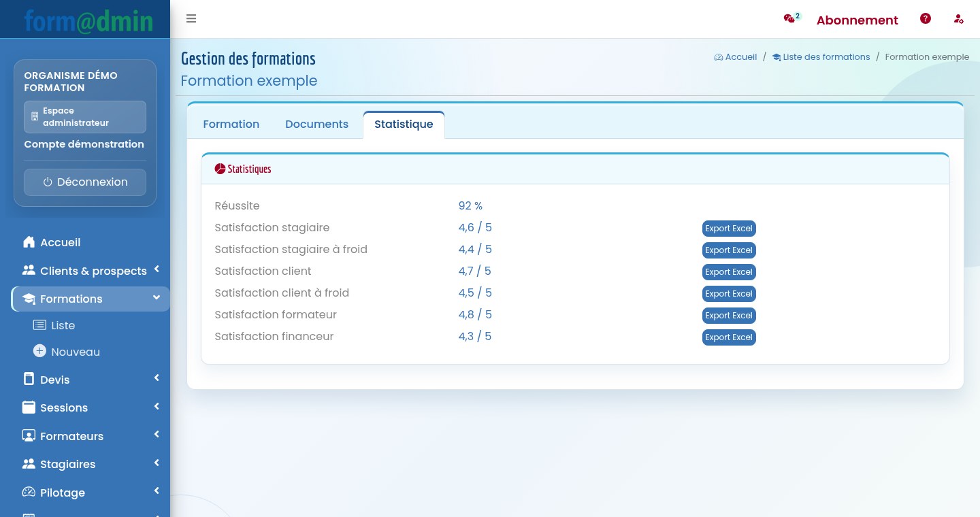This screenshot has height=517, width=980.
Task: Click the Réussite label
Action: pos(237,206)
